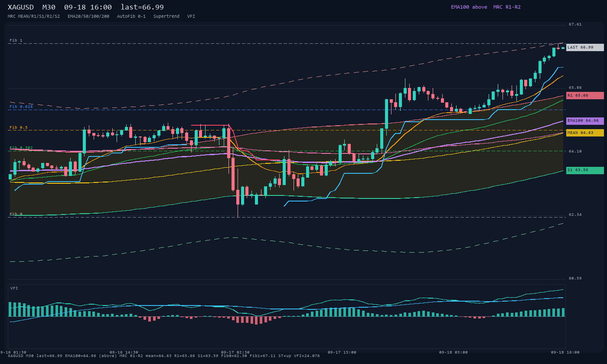
Task: Click the Fib 0.5 level label
Action: pos(19,127)
